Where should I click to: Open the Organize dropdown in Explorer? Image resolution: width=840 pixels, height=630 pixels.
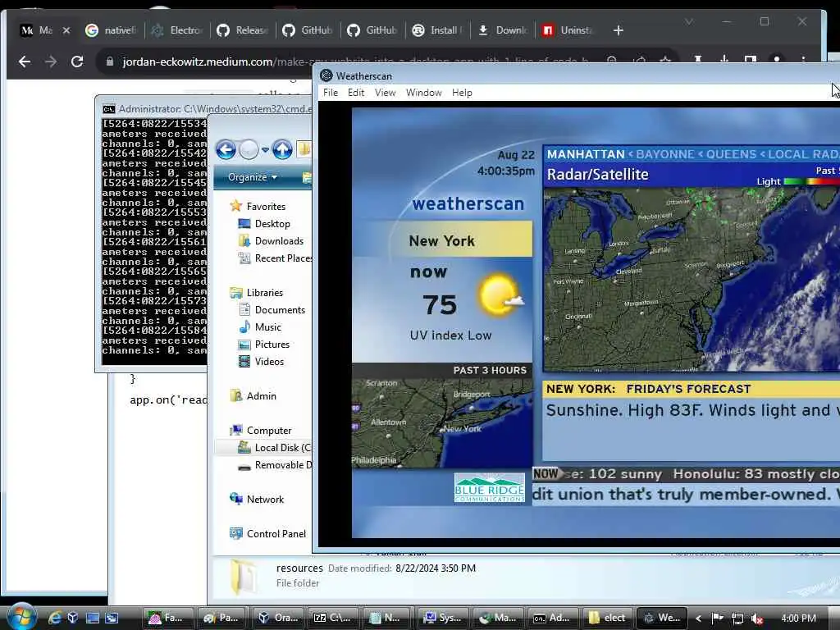(x=253, y=177)
